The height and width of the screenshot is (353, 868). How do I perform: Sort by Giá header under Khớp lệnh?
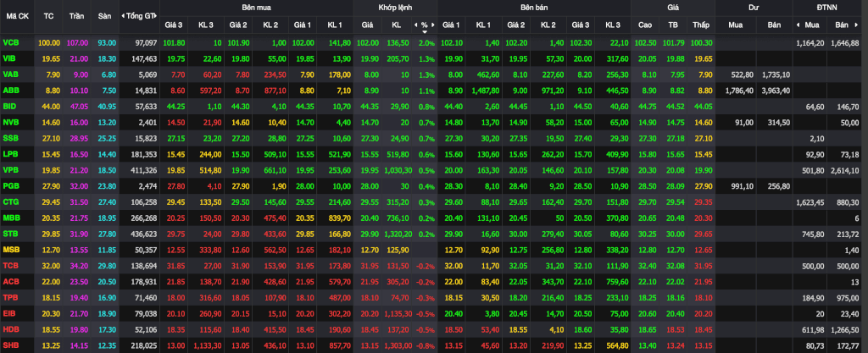368,25
